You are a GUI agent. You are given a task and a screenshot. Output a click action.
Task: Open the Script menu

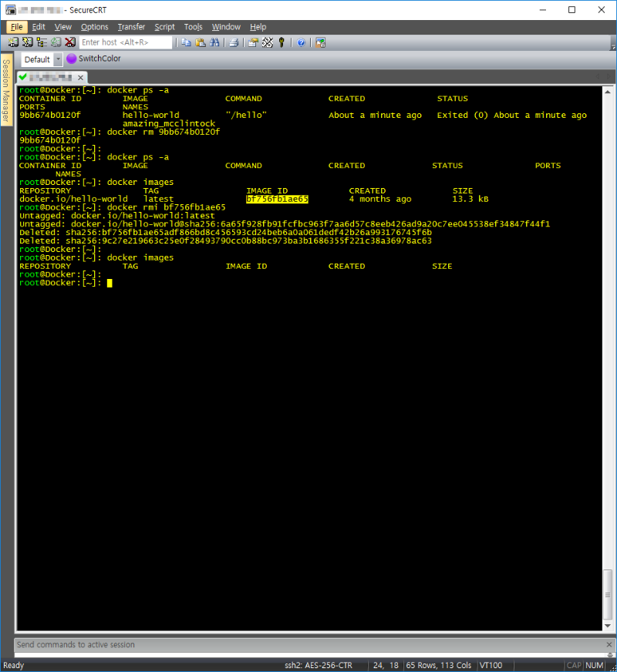tap(164, 27)
